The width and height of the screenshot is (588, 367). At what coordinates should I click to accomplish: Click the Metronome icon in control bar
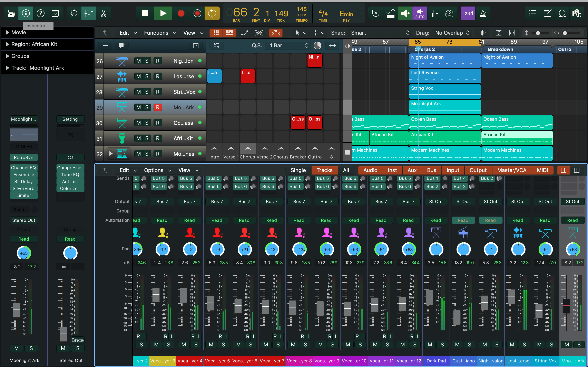483,13
